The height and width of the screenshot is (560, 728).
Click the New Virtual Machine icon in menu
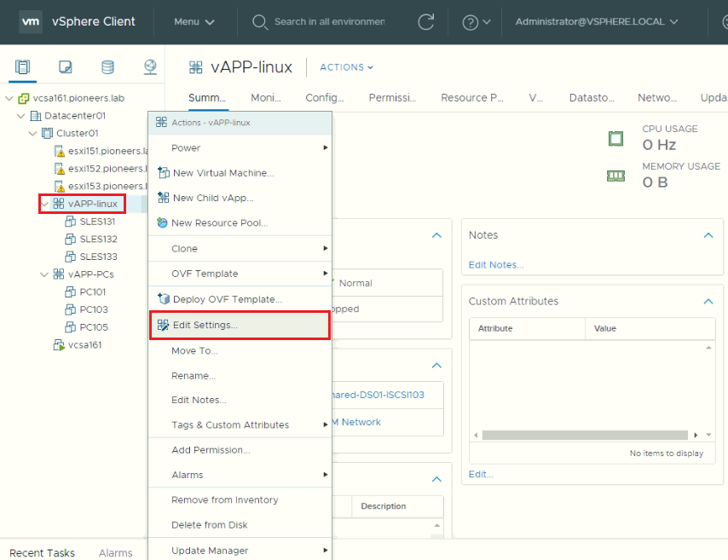[164, 173]
